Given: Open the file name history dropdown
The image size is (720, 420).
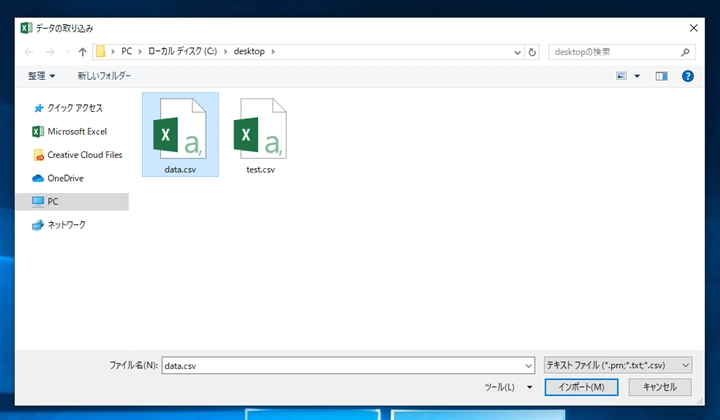Looking at the screenshot, I should 529,366.
